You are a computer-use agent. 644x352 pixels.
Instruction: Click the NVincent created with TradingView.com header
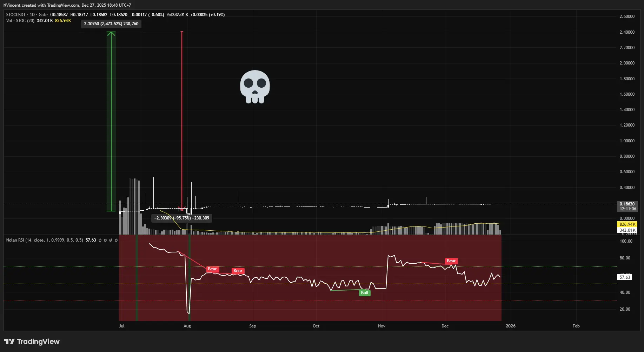click(67, 5)
